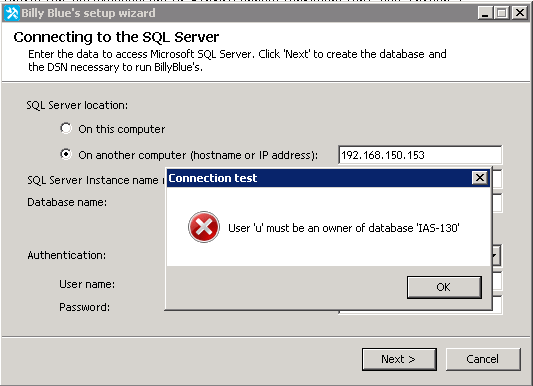The width and height of the screenshot is (533, 386).
Task: Click OK in the Connection test dialog
Action: click(444, 287)
